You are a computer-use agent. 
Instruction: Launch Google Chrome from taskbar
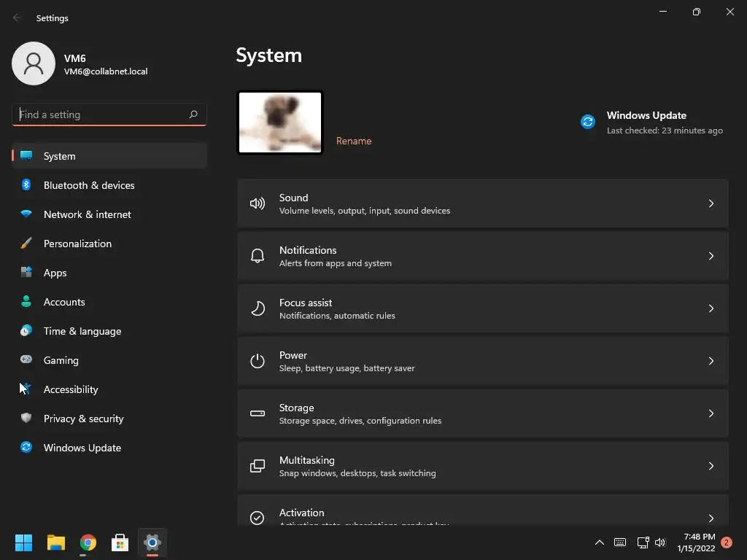point(88,542)
